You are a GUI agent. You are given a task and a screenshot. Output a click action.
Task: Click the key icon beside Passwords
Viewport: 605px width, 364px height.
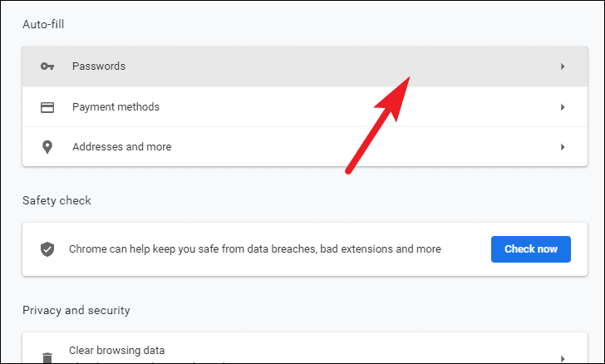click(x=47, y=66)
